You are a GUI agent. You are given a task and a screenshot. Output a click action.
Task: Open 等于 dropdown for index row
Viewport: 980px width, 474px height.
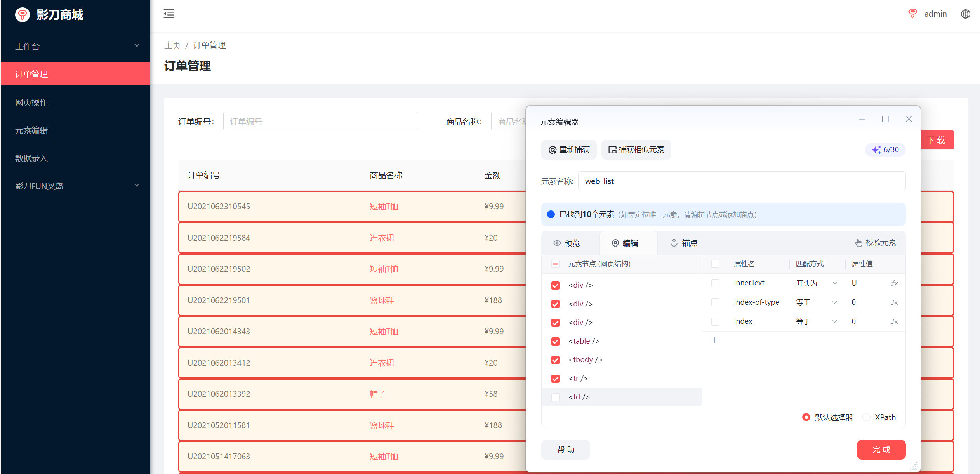816,321
